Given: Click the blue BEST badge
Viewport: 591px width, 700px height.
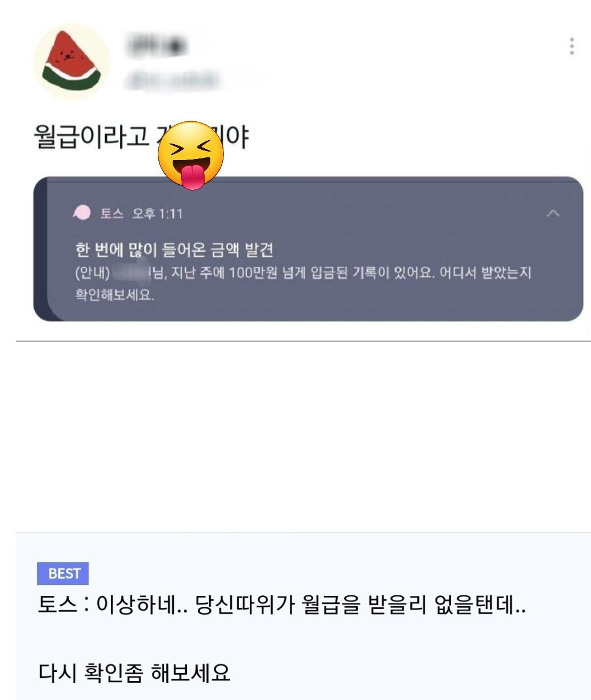Looking at the screenshot, I should [63, 574].
